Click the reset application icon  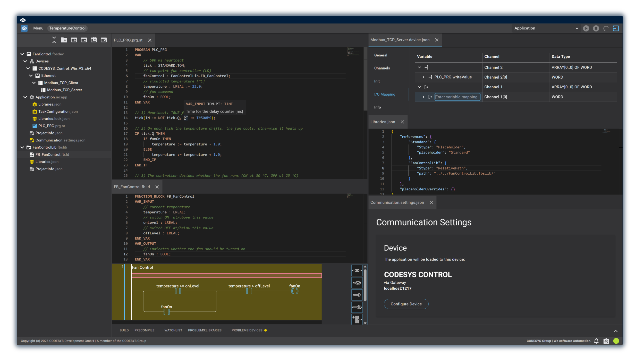pos(606,28)
